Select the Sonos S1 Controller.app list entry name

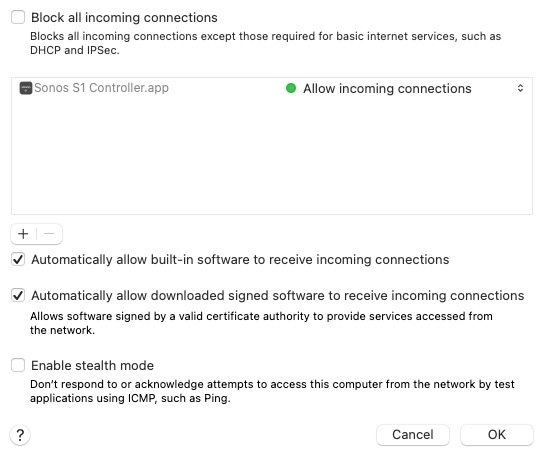coord(101,88)
